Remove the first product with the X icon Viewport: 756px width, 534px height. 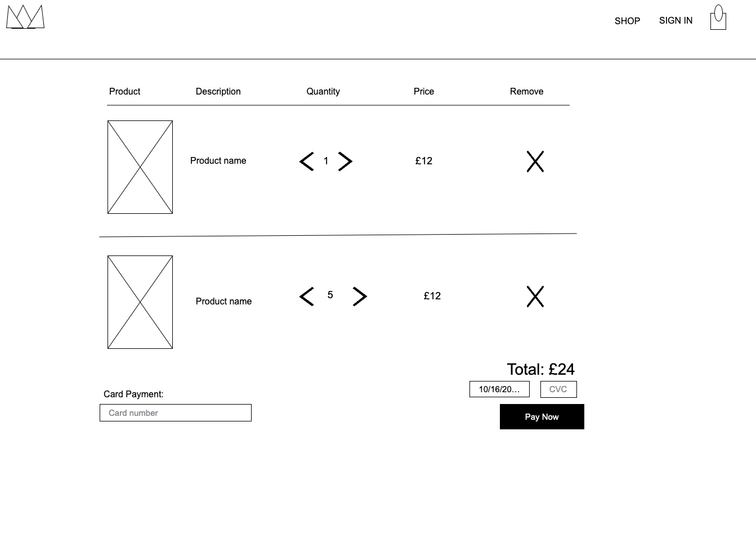coord(535,161)
